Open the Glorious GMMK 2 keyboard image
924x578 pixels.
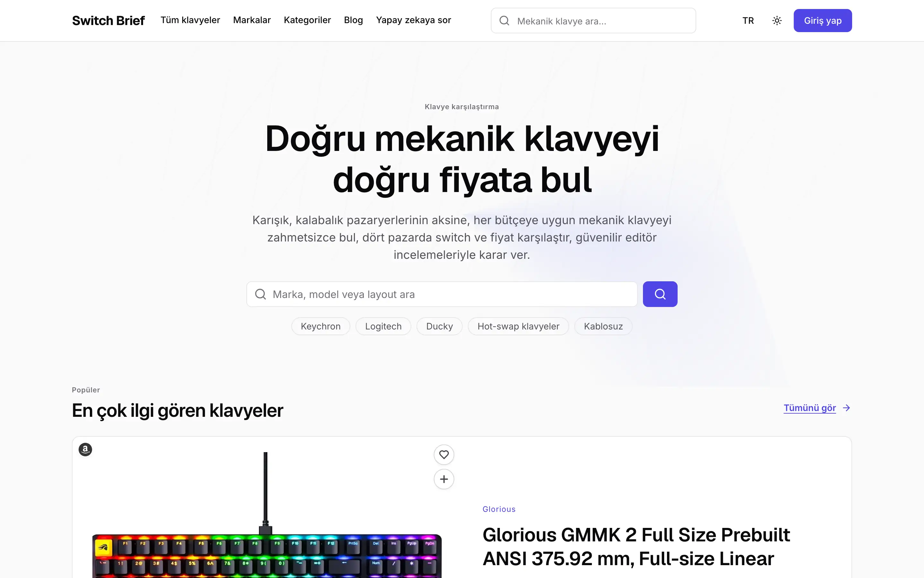pos(267,515)
